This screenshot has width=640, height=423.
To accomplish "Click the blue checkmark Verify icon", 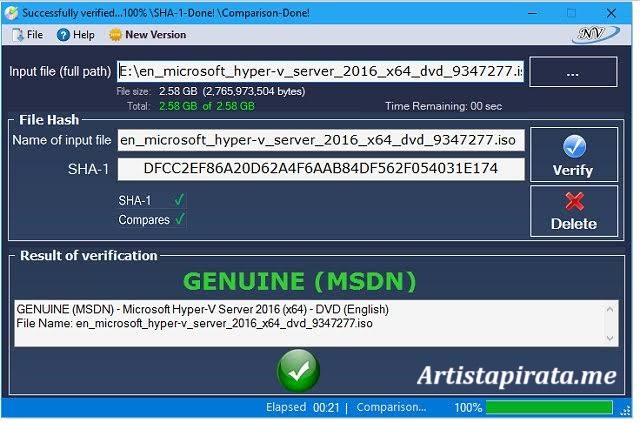I will [574, 146].
